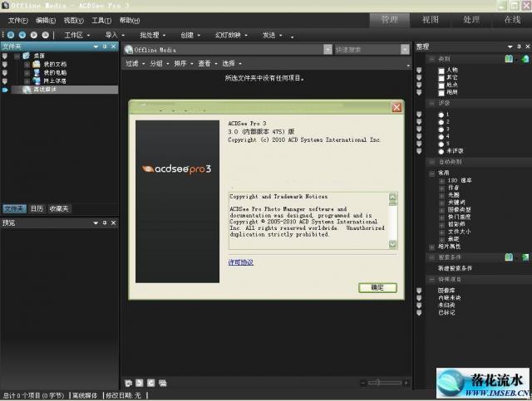Select the 未评级 rating radio button

[x=441, y=150]
